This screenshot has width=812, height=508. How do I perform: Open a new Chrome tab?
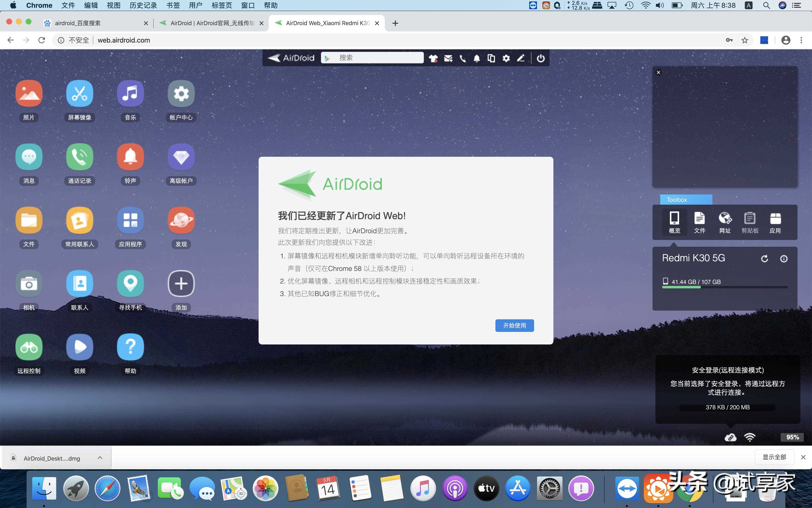coord(395,23)
